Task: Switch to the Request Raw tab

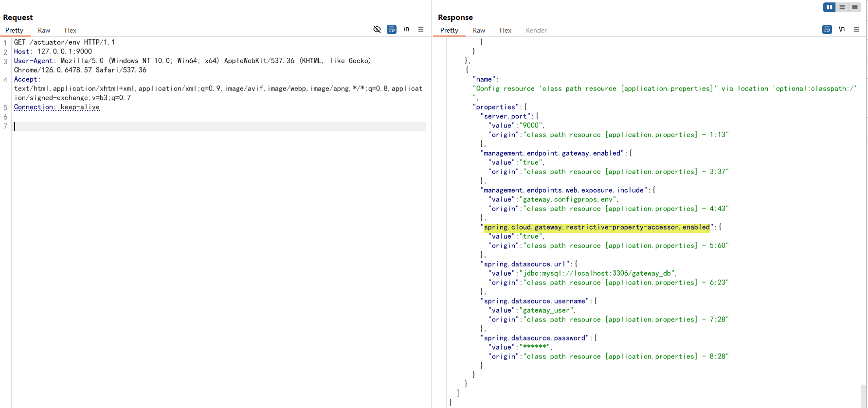Action: tap(44, 30)
